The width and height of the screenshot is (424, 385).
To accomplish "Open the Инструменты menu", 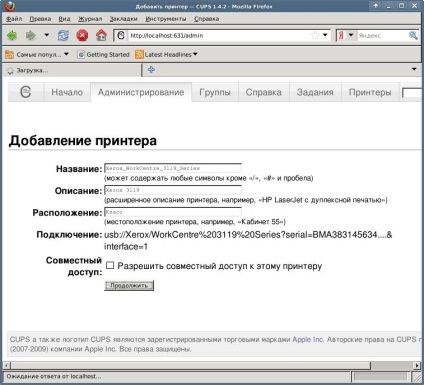I will tap(166, 19).
